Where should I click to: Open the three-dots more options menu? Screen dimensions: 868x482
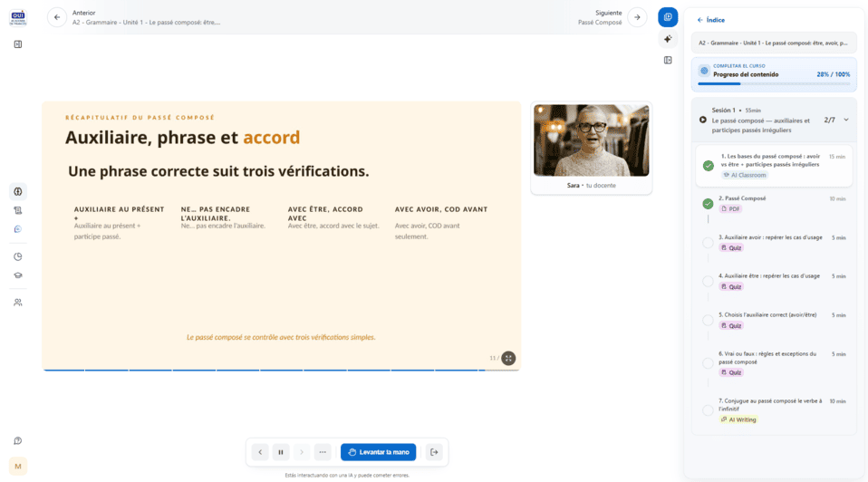click(x=323, y=452)
